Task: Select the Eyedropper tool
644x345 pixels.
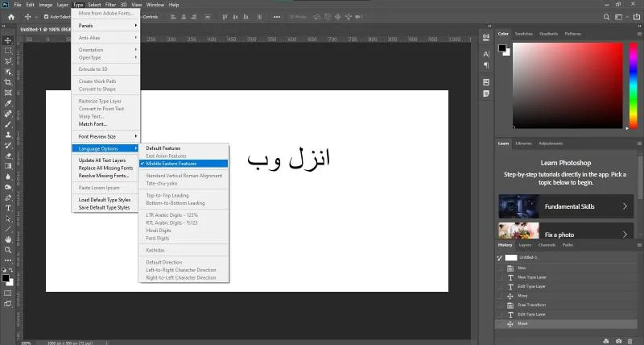Action: click(x=8, y=104)
